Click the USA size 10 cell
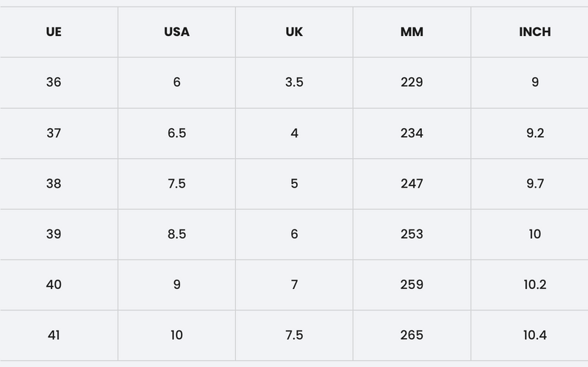Image resolution: width=588 pixels, height=367 pixels. coord(176,335)
